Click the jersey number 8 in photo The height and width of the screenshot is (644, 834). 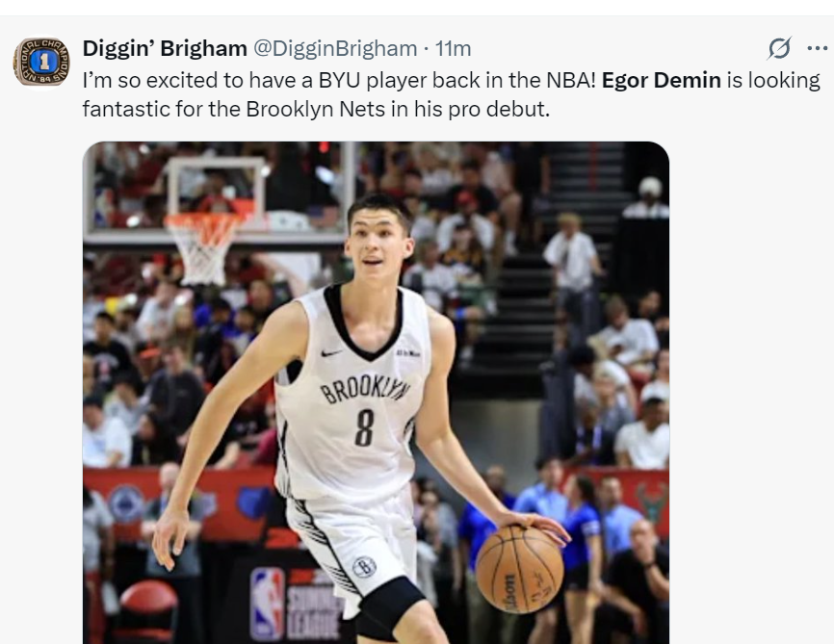pyautogui.click(x=364, y=427)
